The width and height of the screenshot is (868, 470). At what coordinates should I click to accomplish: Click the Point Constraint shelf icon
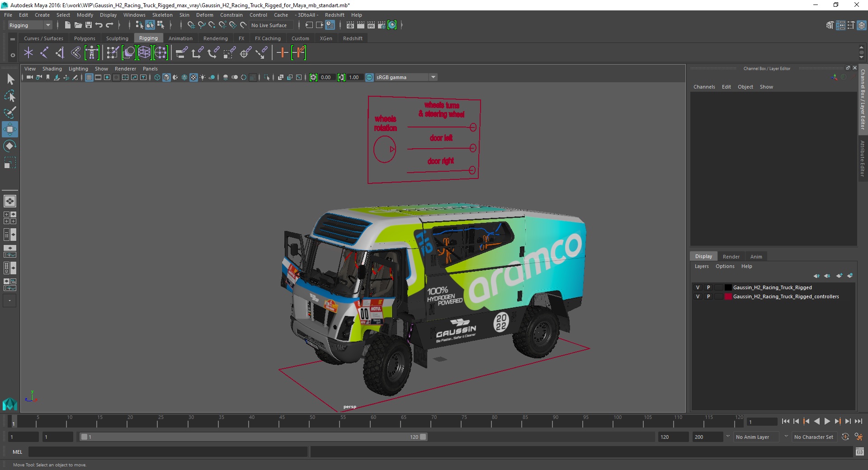(x=197, y=53)
